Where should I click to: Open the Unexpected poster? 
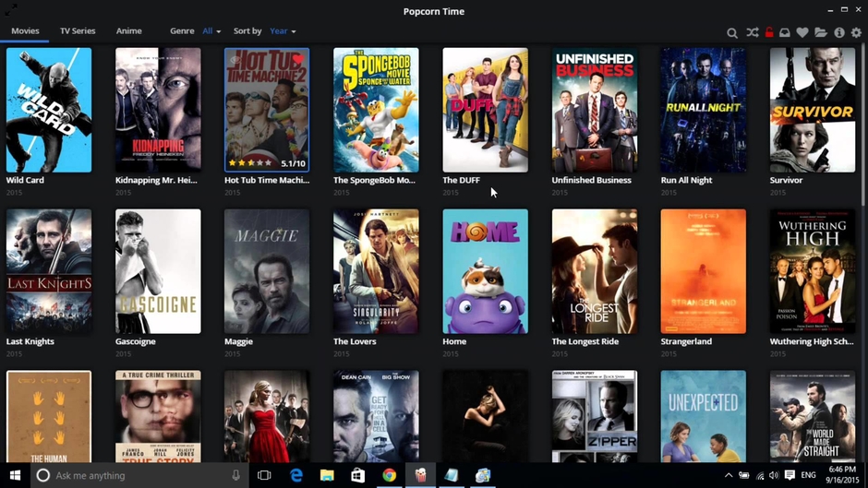click(703, 416)
